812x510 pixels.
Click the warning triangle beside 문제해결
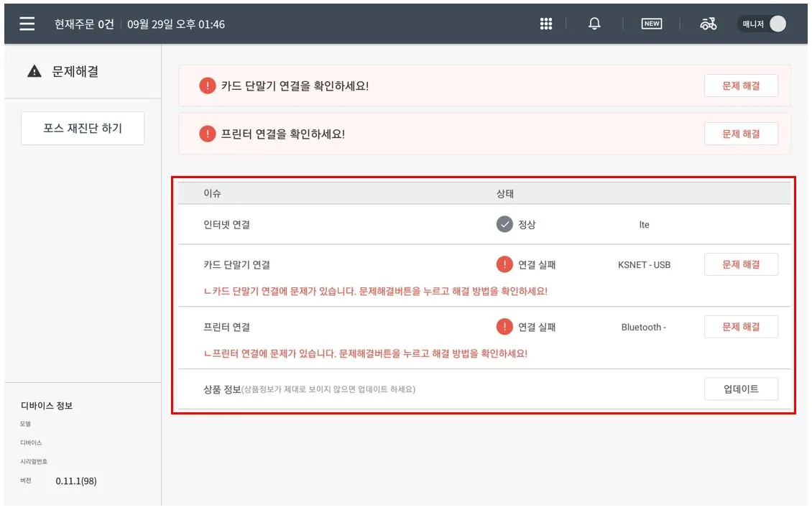pos(34,71)
